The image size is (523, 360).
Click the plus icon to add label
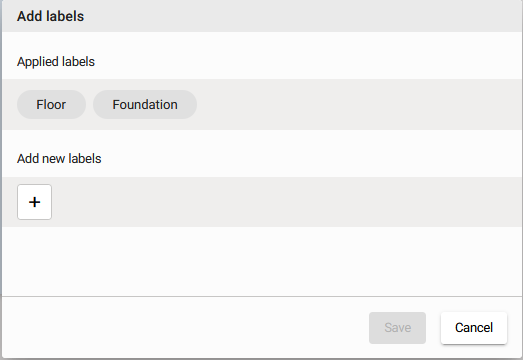[34, 202]
